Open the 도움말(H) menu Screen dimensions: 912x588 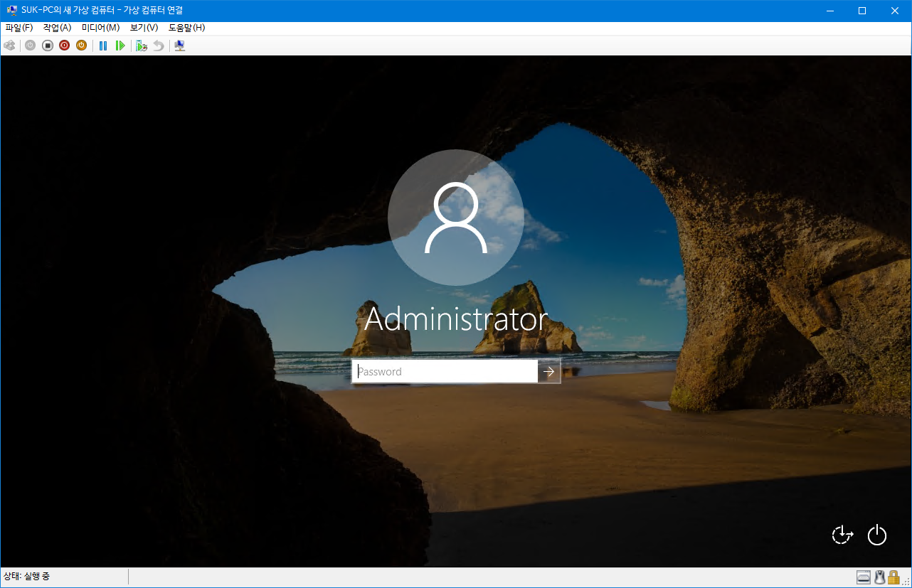(186, 28)
